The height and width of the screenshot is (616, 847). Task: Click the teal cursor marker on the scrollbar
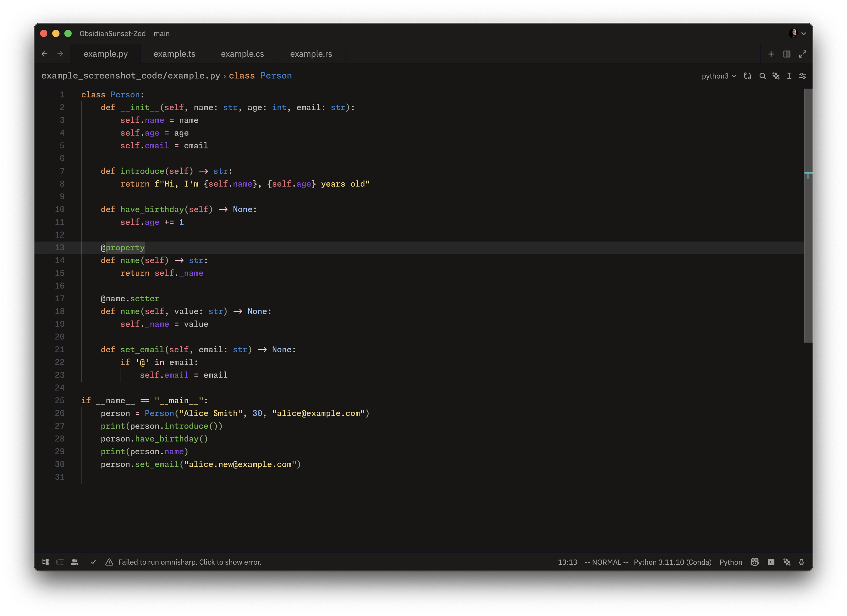click(x=808, y=175)
